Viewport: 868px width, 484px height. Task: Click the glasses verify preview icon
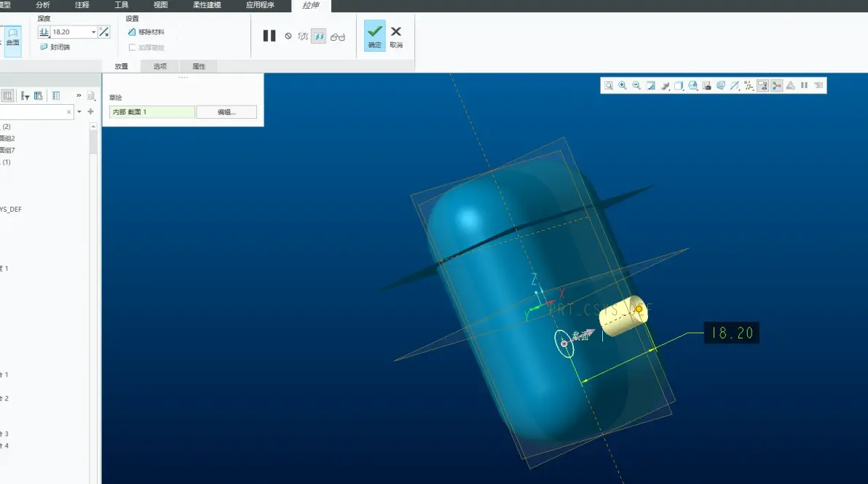(x=338, y=36)
